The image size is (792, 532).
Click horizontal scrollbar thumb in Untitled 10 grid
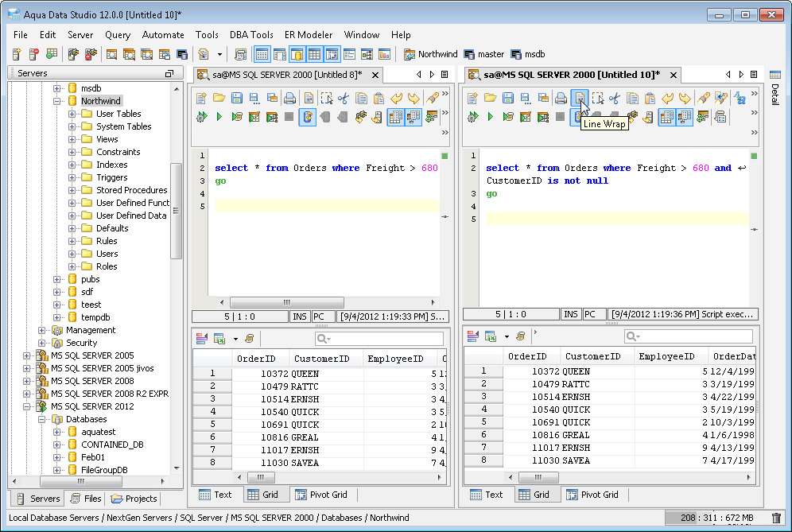point(538,477)
